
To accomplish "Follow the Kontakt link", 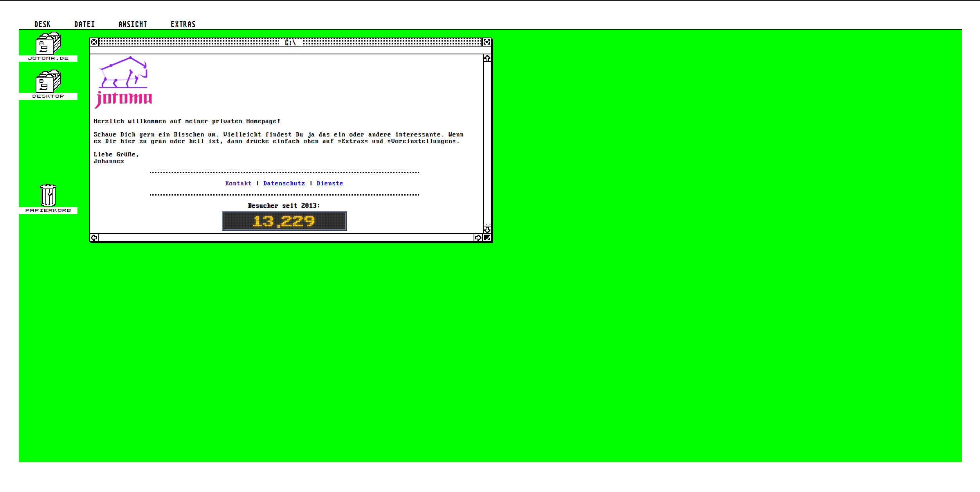I will pyautogui.click(x=238, y=183).
